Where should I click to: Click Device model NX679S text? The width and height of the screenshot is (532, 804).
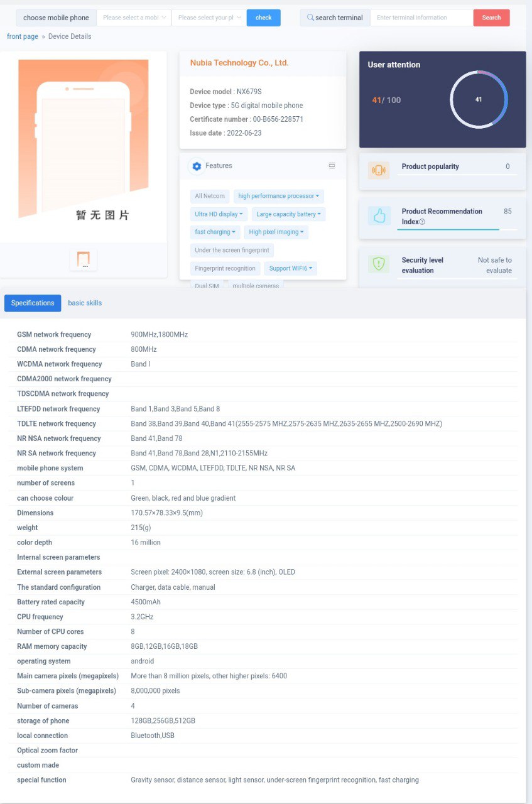coord(225,92)
